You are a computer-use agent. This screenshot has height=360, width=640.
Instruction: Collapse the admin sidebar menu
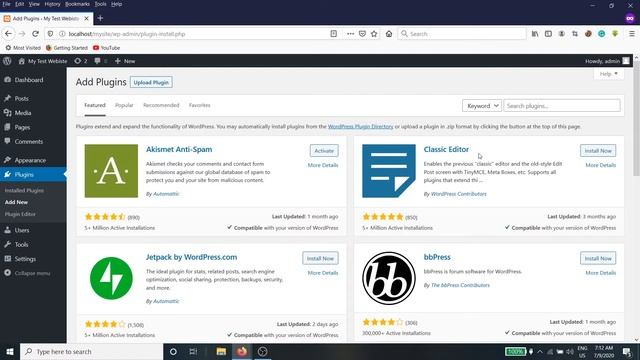click(x=32, y=273)
